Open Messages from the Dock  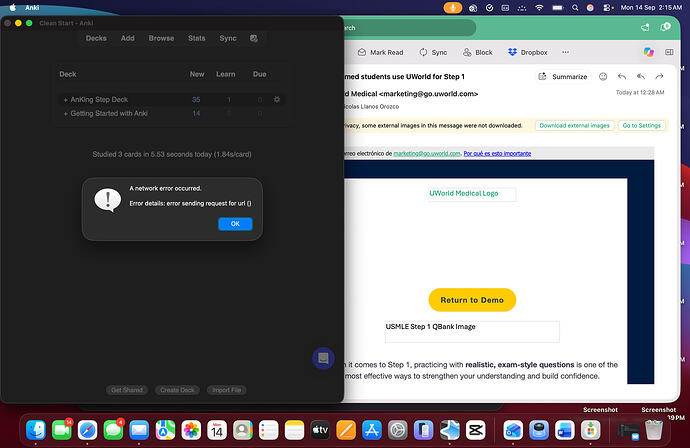(x=113, y=430)
